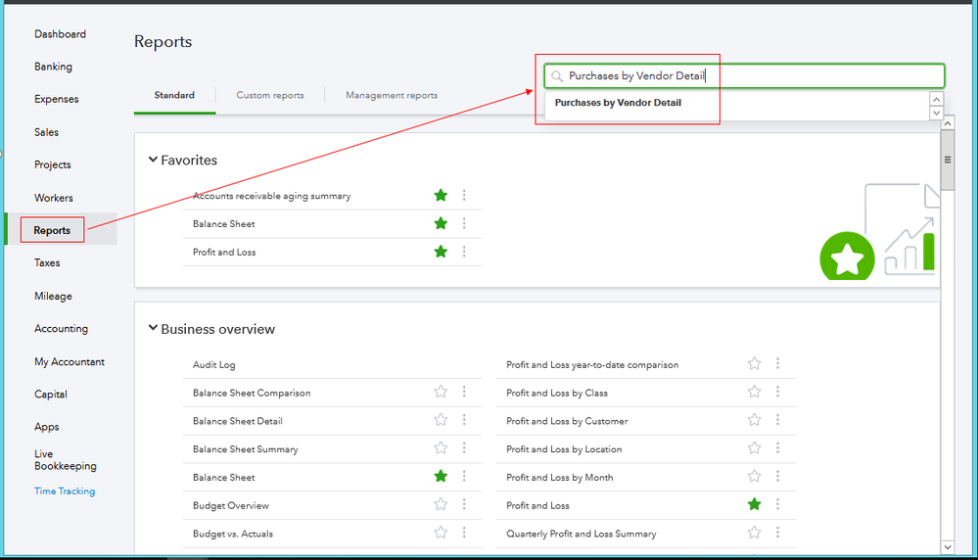Go to Time Tracking in sidebar
This screenshot has height=560, width=978.
click(x=65, y=491)
